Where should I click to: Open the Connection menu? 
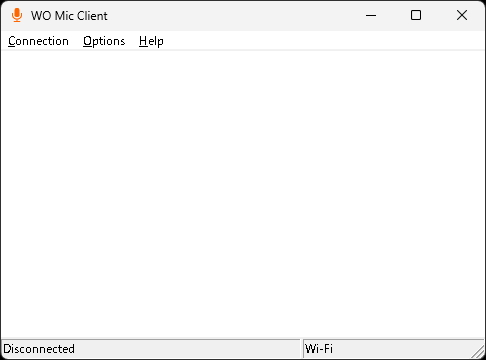click(38, 41)
